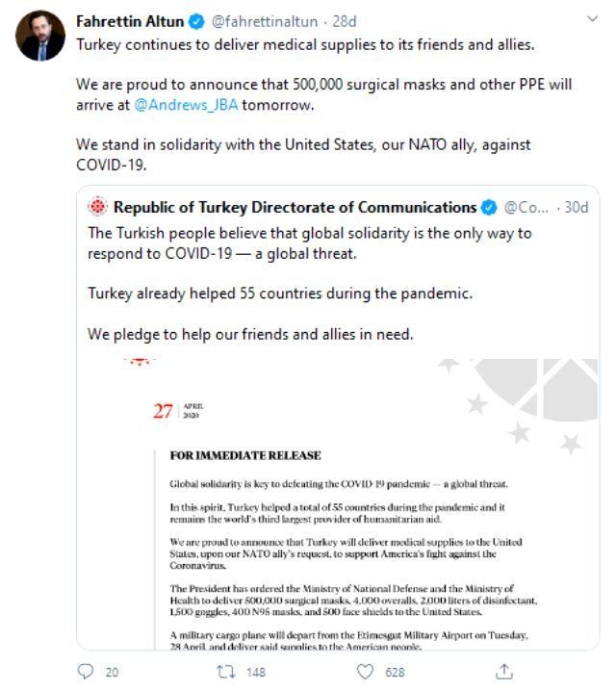Open the share tweet icon
This screenshot has width=616, height=691.
(503, 671)
